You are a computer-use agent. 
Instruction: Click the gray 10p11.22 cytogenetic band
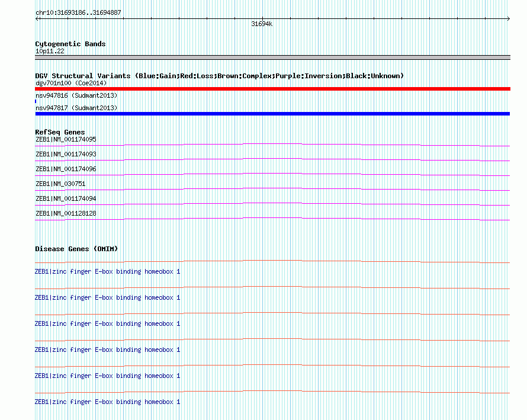pyautogui.click(x=272, y=57)
